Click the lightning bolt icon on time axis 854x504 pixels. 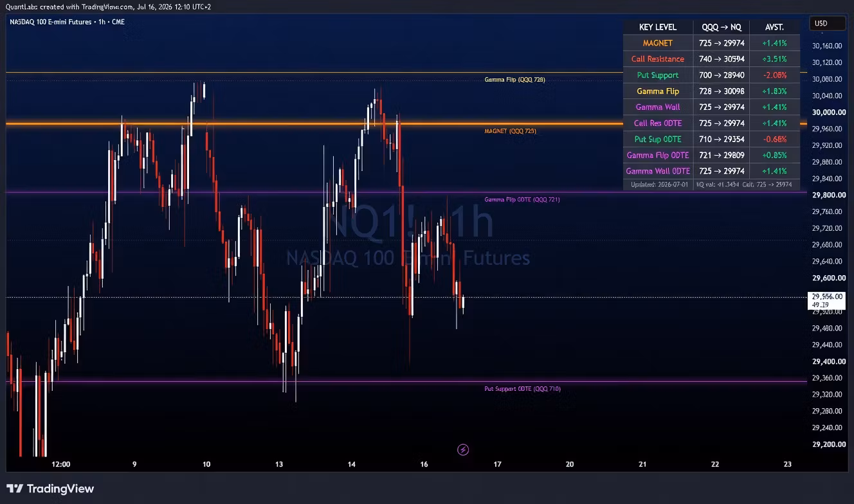click(x=462, y=449)
